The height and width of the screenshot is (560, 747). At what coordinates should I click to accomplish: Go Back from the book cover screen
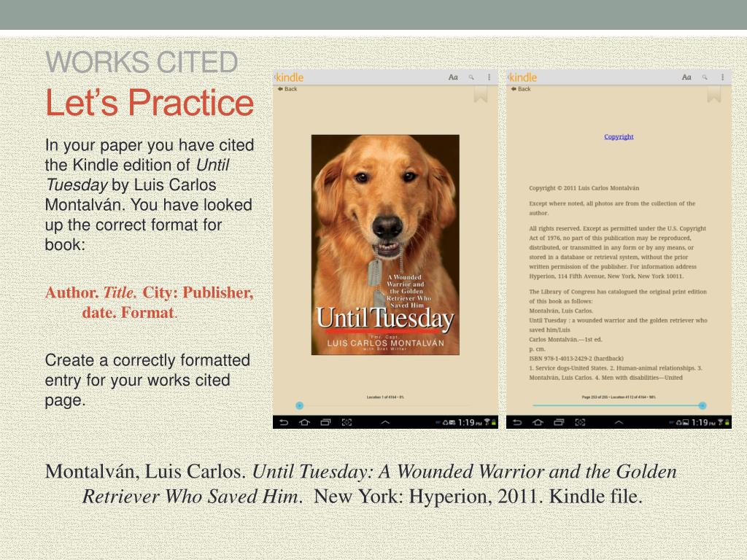[287, 89]
